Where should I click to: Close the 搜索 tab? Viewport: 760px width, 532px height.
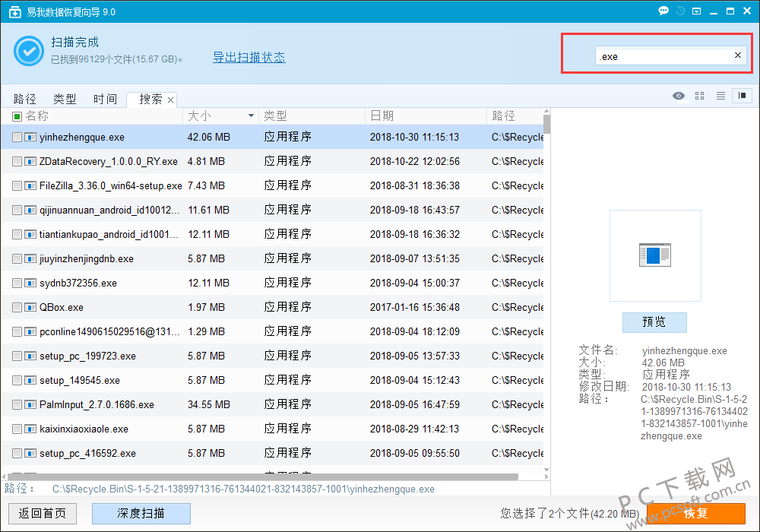(x=171, y=100)
